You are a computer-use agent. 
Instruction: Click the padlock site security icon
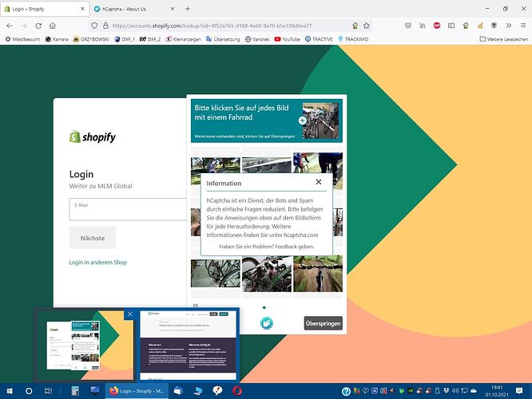(x=105, y=26)
